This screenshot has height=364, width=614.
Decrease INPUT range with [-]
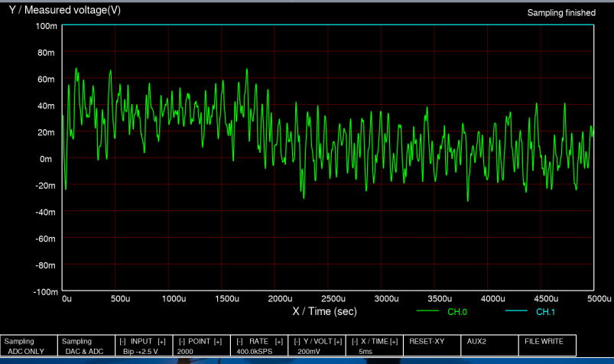[122, 342]
